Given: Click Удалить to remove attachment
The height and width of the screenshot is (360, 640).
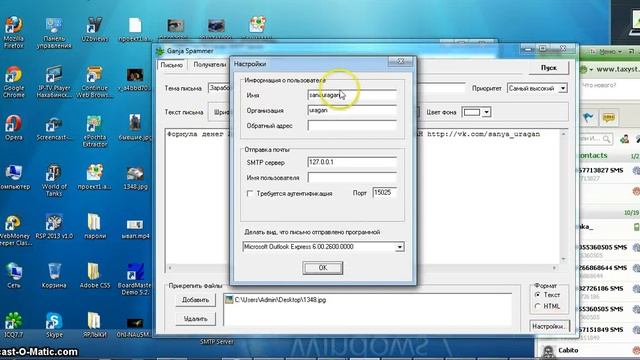Looking at the screenshot, I should point(195,319).
